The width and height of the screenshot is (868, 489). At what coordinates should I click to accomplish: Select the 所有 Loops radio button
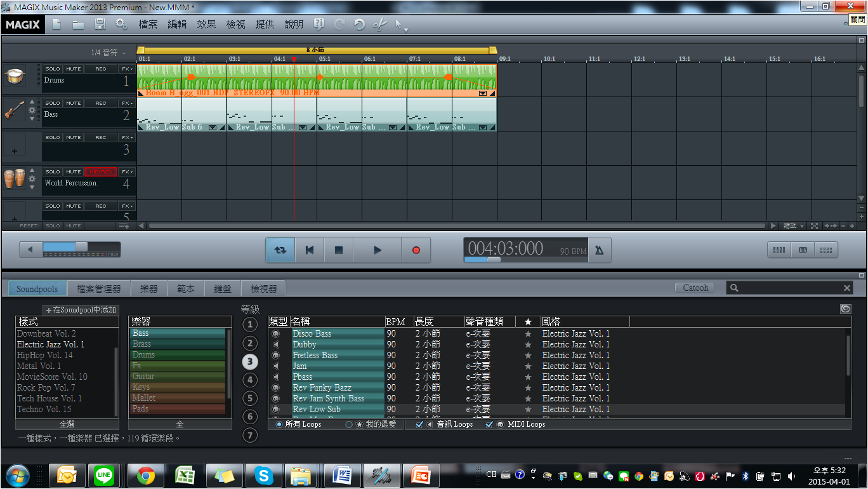click(x=280, y=424)
